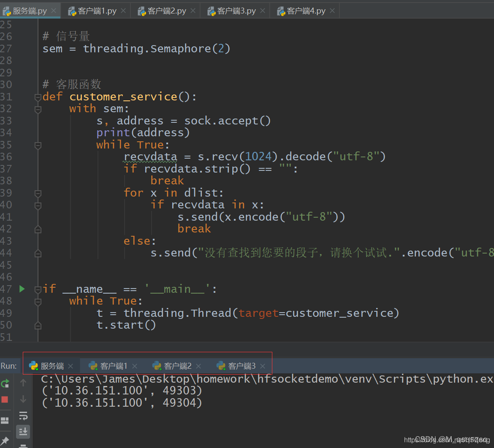The height and width of the screenshot is (448, 494).
Task: Close the 客户端1.py editor tab
Action: (123, 11)
